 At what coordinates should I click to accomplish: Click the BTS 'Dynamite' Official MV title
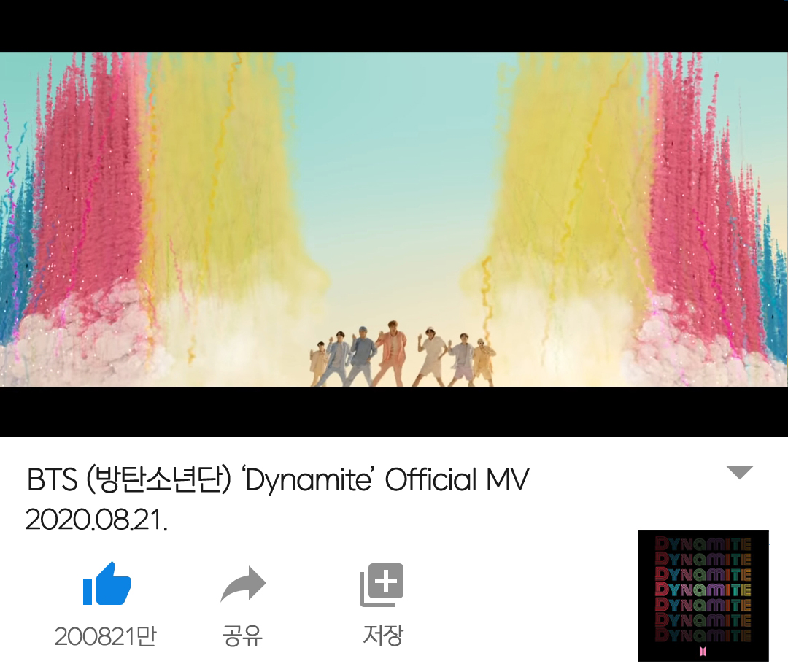click(277, 479)
